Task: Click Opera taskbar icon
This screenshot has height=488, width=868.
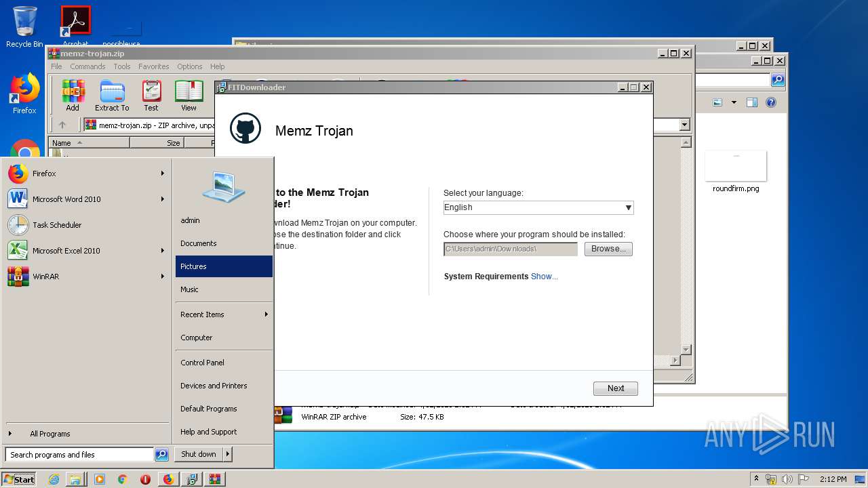Action: click(145, 479)
